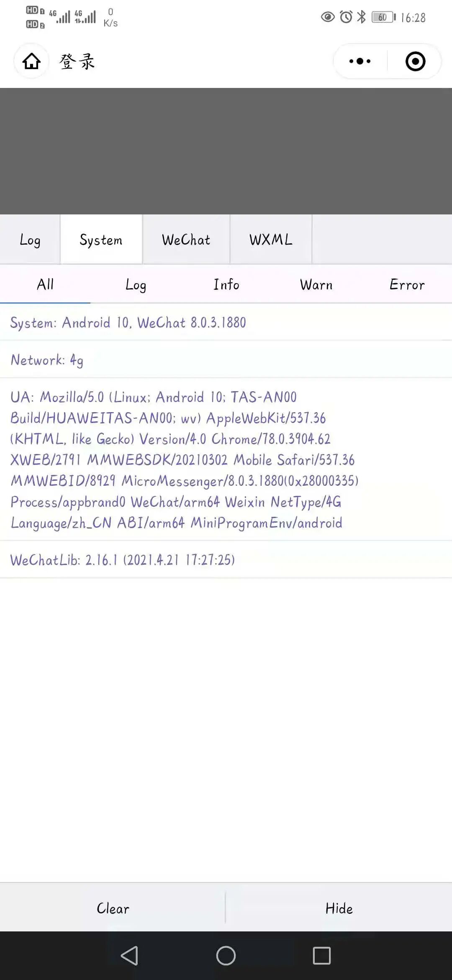Tap the alarm clock status icon
The image size is (452, 980).
(346, 17)
